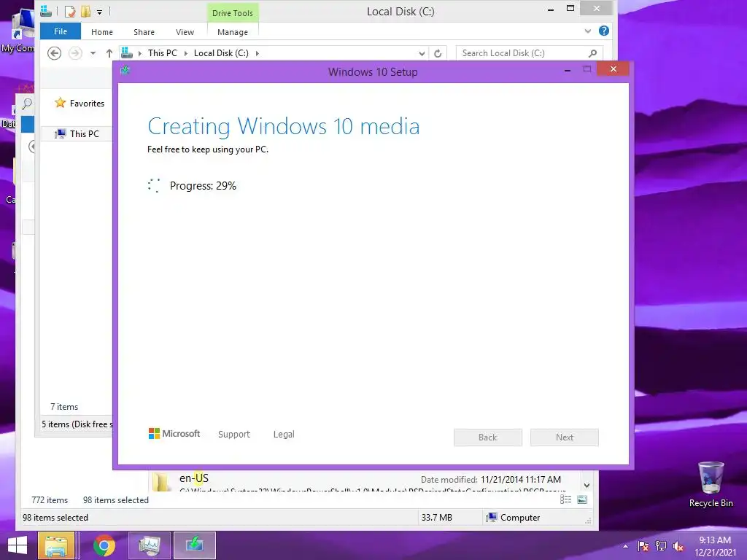Switch to the Home ribbon tab
Viewport: 747px width, 560px height.
pos(102,32)
